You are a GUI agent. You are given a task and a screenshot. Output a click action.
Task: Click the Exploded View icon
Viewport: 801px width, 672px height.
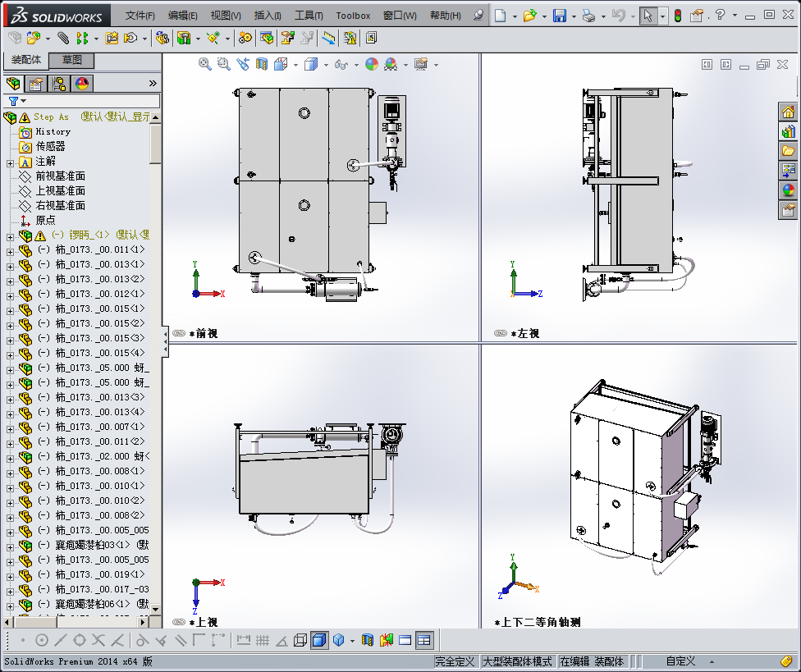[288, 38]
